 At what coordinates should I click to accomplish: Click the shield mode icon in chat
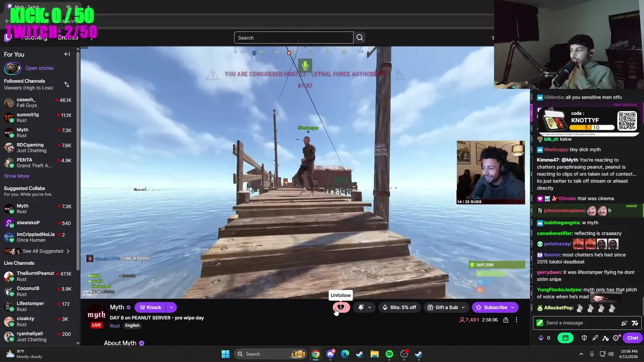point(584,338)
